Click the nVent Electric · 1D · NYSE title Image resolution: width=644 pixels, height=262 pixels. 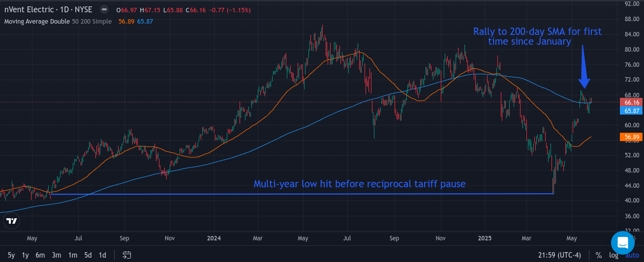click(49, 9)
